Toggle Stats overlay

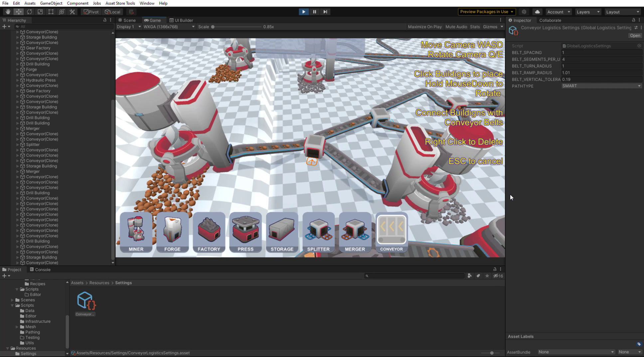[475, 27]
